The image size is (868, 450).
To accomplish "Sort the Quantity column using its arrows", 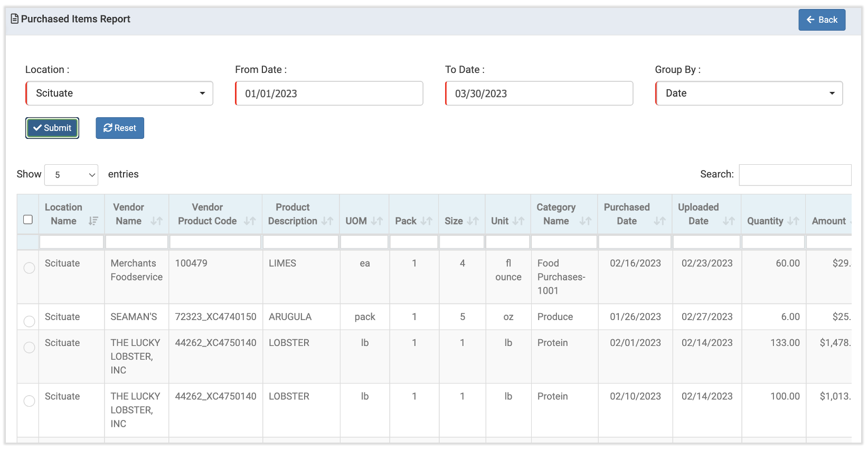I will (793, 221).
